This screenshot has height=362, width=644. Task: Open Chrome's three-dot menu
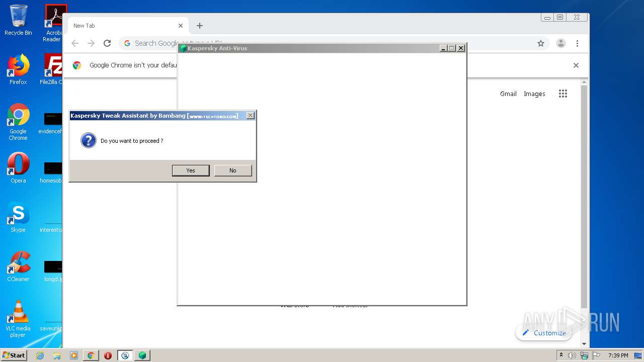click(x=578, y=43)
